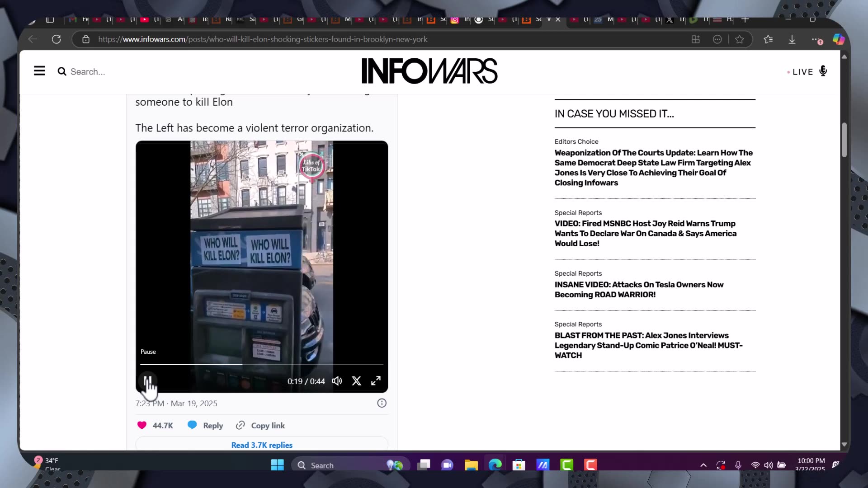Expand the video to fullscreen

[376, 381]
